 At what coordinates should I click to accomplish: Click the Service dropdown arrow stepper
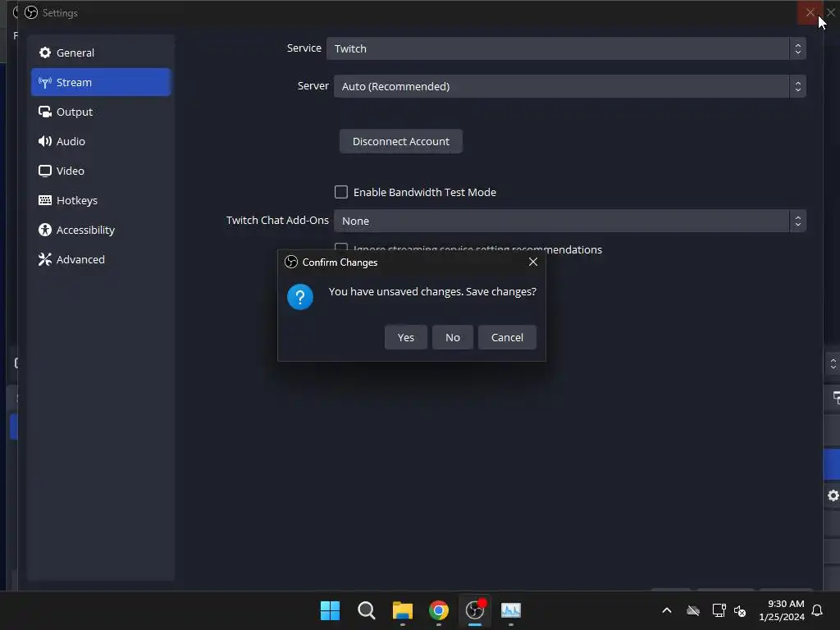click(797, 48)
